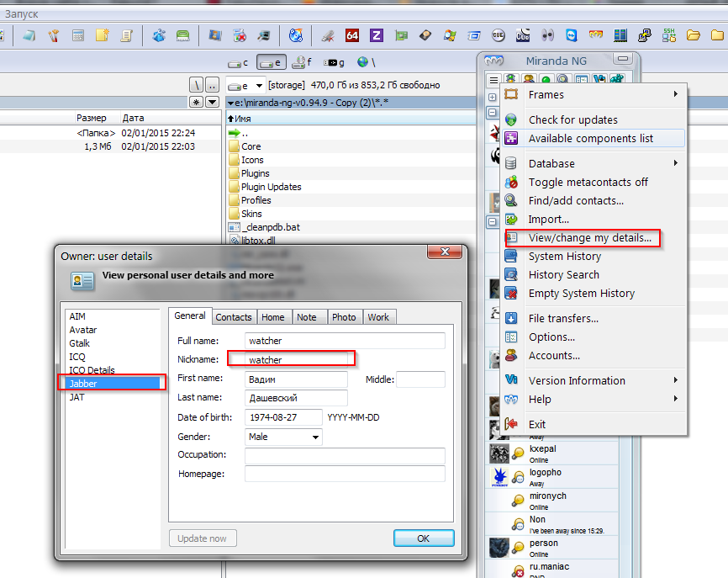The height and width of the screenshot is (578, 728).
Task: Click OK in user details dialog
Action: coord(424,538)
